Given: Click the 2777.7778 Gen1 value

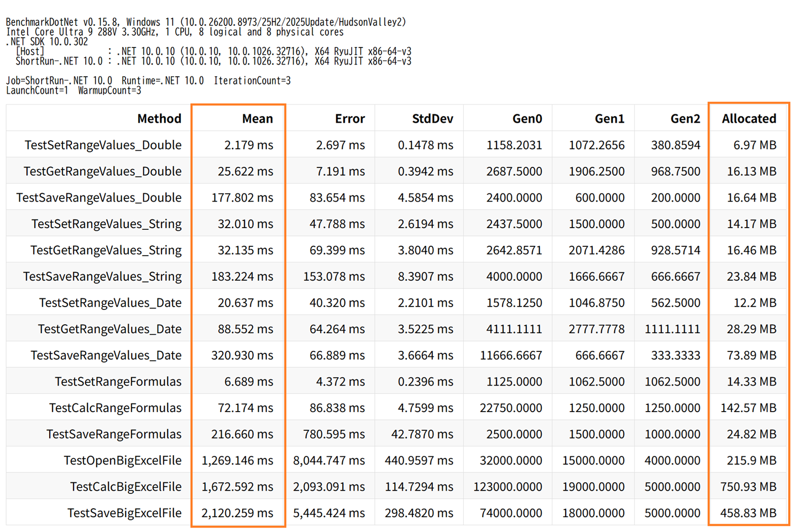Looking at the screenshot, I should pyautogui.click(x=597, y=329).
